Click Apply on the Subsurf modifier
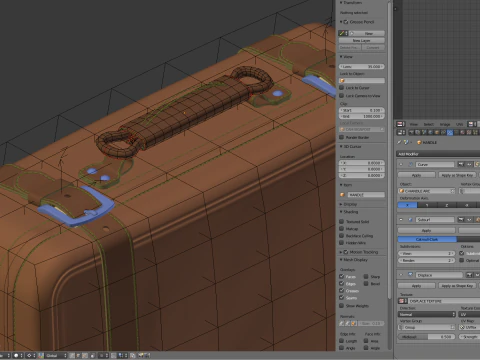Screen dimensions: 480x360 coord(427,230)
